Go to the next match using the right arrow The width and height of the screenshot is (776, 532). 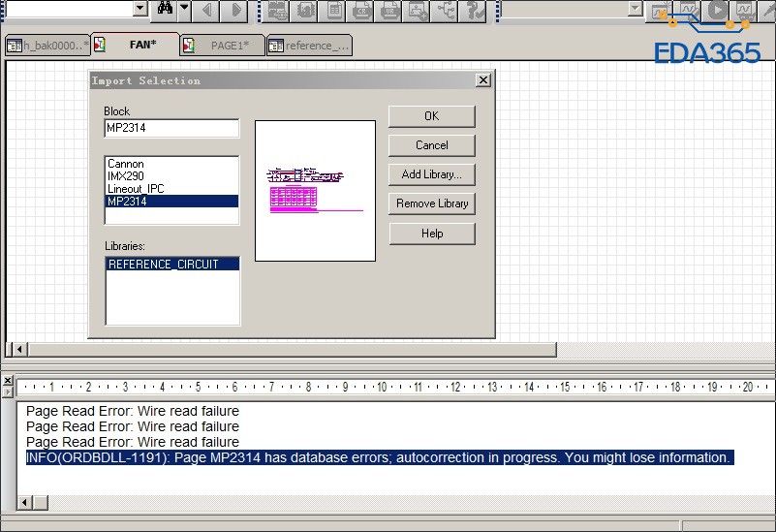[235, 10]
